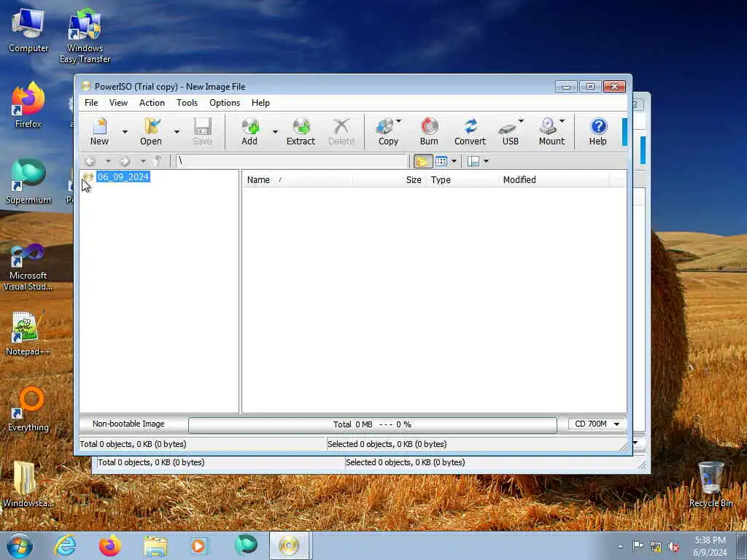Click the Back navigation arrow
The height and width of the screenshot is (560, 747).
pyautogui.click(x=90, y=161)
